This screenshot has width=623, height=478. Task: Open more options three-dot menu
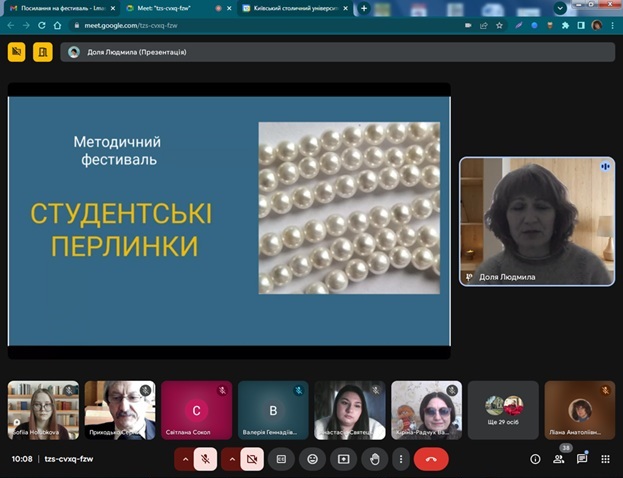pyautogui.click(x=401, y=459)
